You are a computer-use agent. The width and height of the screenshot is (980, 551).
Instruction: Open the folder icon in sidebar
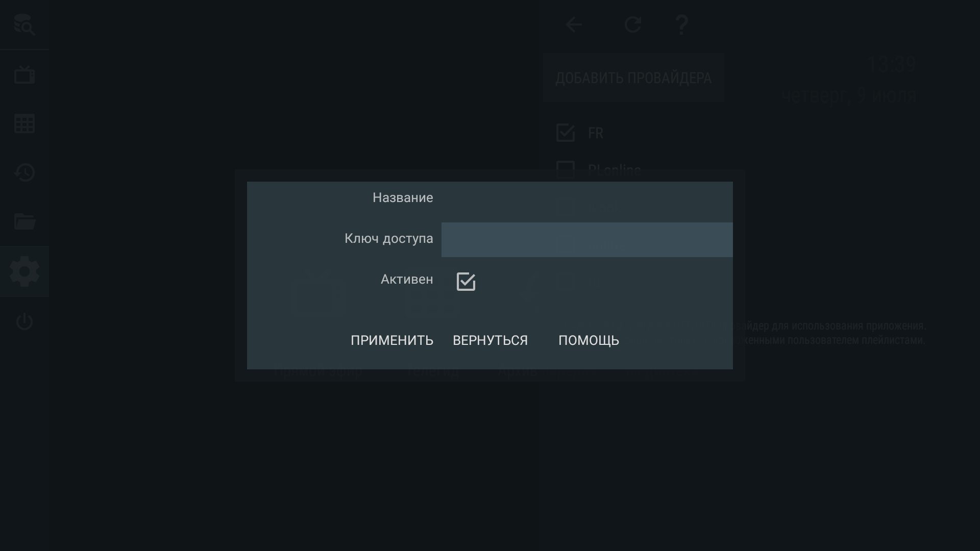pos(24,221)
